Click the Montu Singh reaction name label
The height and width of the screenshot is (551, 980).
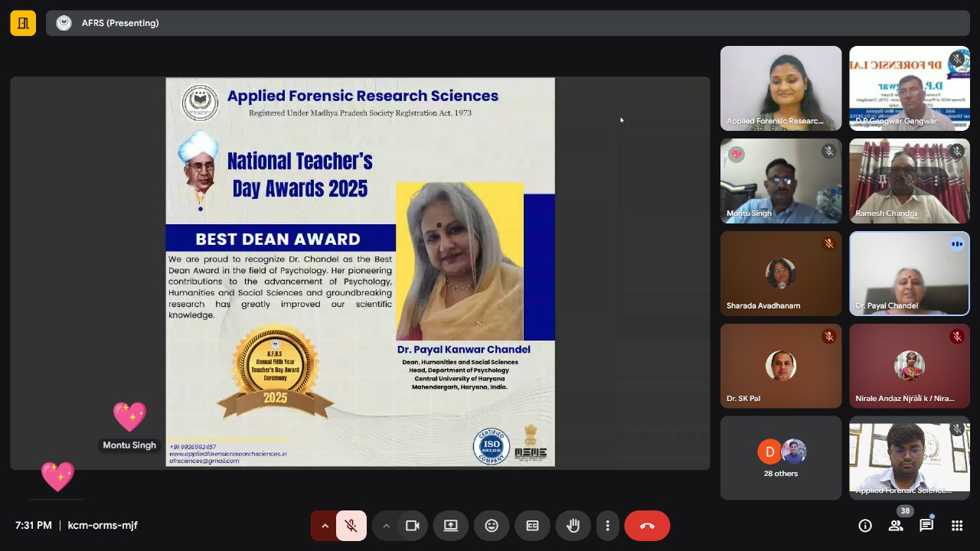(129, 445)
